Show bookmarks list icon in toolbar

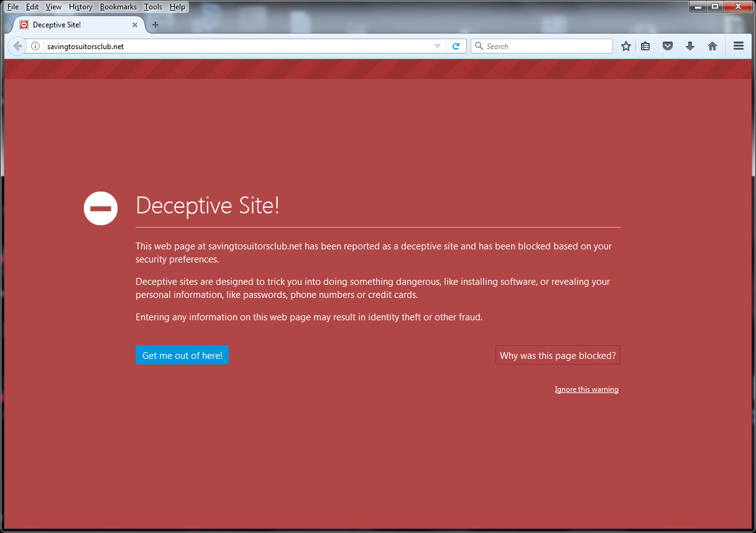645,46
